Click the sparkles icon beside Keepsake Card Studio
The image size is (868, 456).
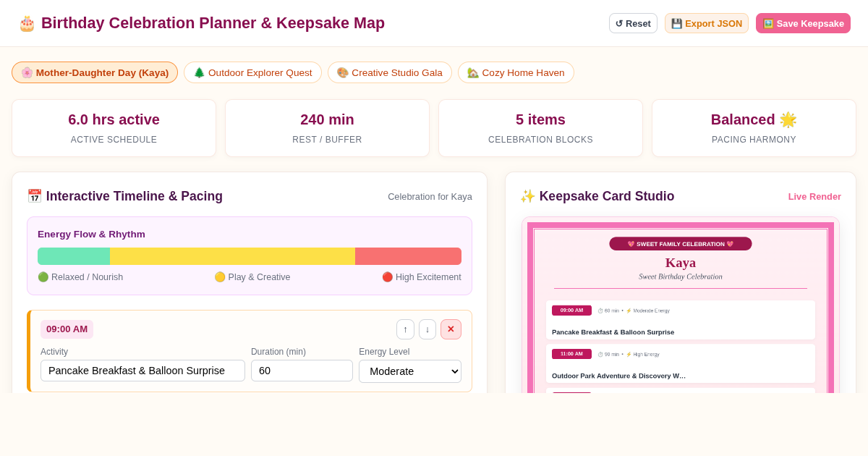click(527, 196)
